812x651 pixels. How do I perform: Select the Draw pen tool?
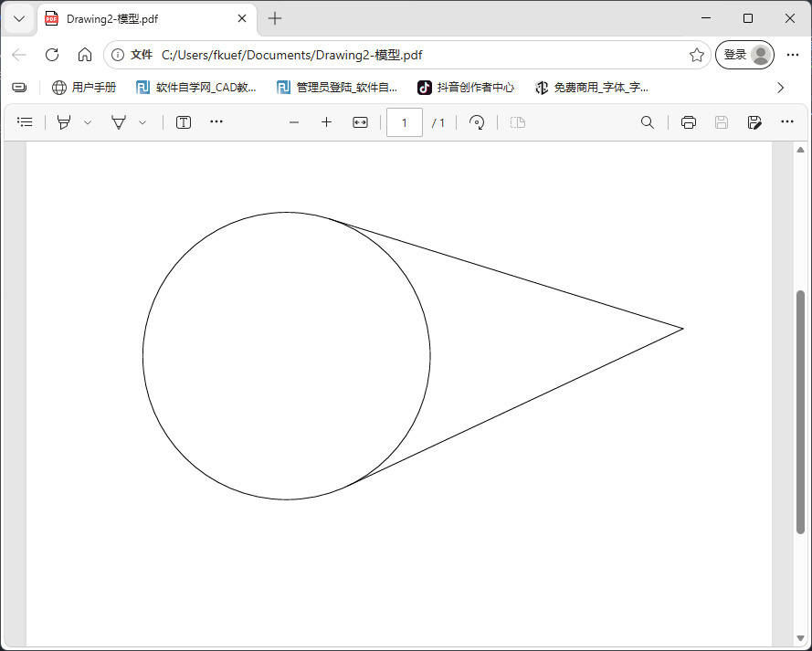pos(64,121)
